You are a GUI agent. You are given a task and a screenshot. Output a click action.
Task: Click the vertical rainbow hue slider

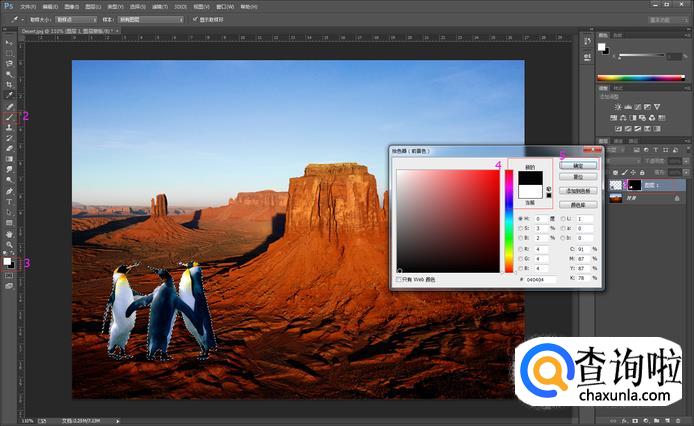click(508, 220)
